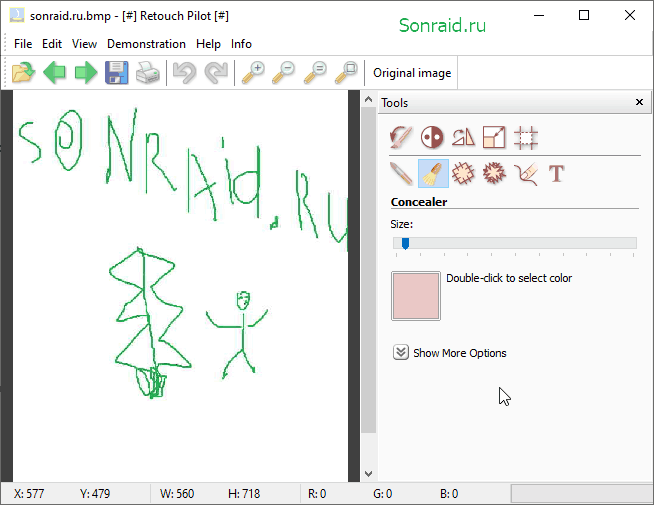Screen dimensions: 654x505
Task: Click the application icon in title bar
Action: click(x=17, y=15)
